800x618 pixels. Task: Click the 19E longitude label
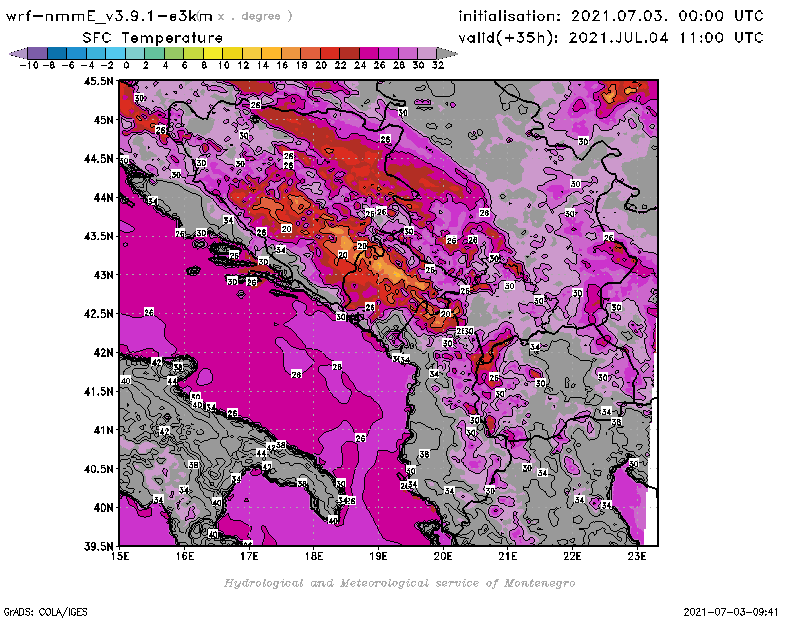pyautogui.click(x=378, y=556)
